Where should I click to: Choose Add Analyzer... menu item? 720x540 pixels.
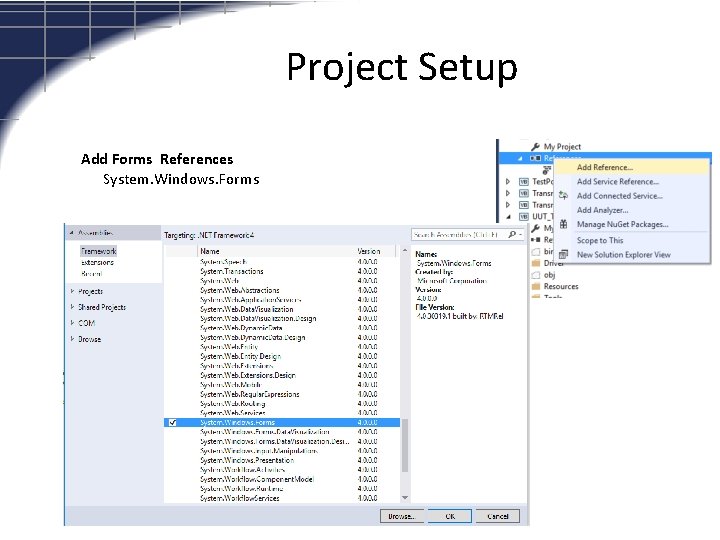[631, 210]
